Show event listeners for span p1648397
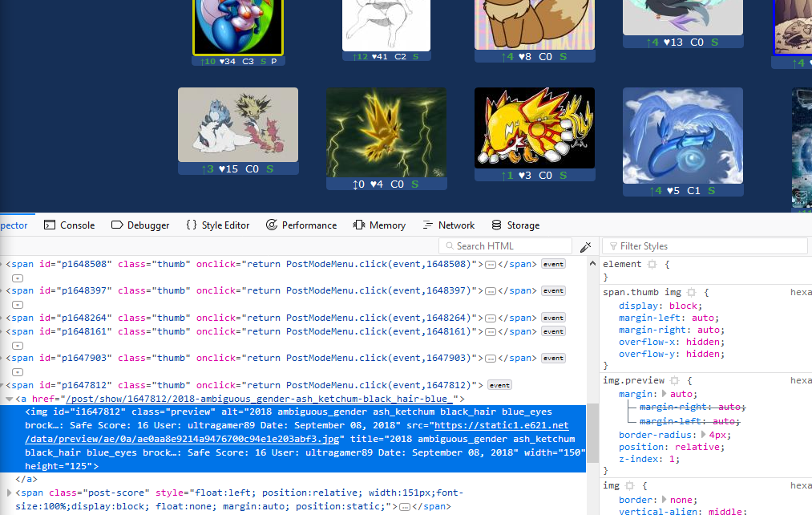 pos(553,291)
